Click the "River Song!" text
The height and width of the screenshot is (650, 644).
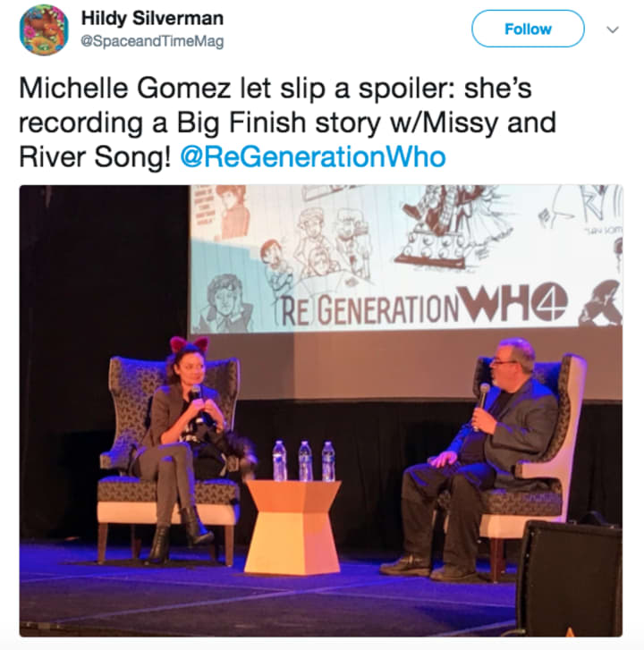point(95,157)
